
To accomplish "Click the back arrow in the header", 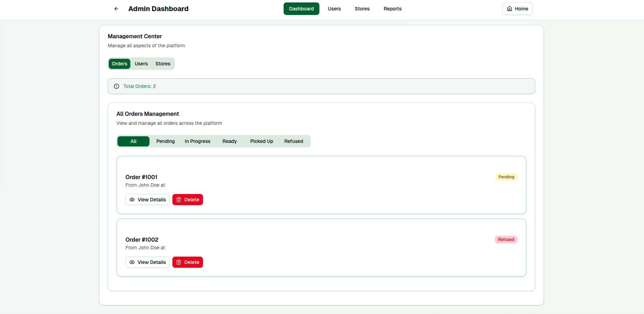I will pyautogui.click(x=116, y=9).
